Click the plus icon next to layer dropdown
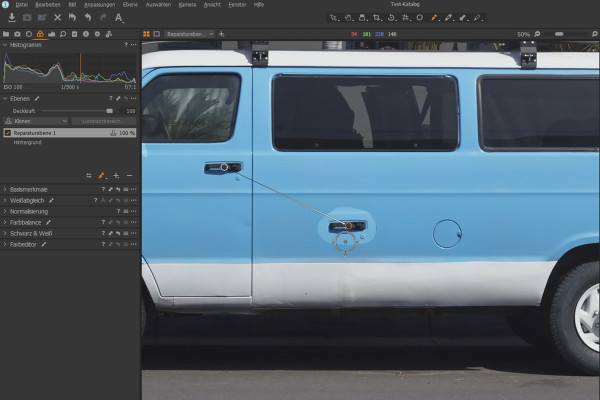Screen dimensions: 600x400 [221, 34]
